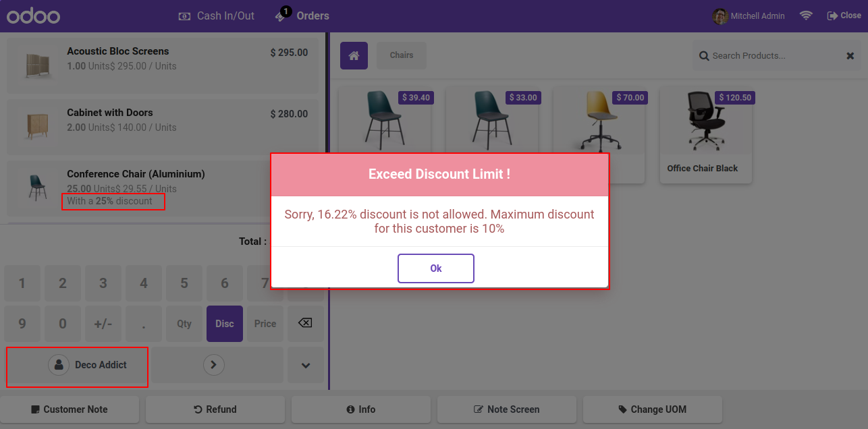Viewport: 868px width, 429px height.
Task: Click the backspace key on numpad
Action: click(305, 324)
